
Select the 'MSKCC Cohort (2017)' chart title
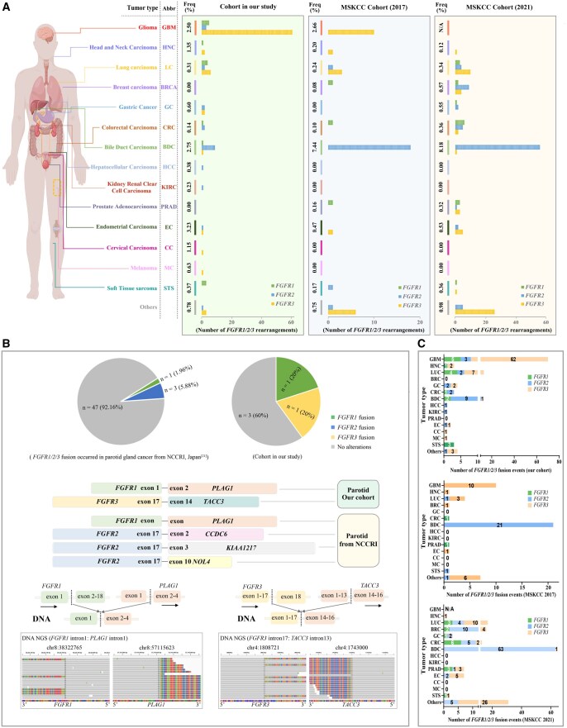tap(373, 7)
